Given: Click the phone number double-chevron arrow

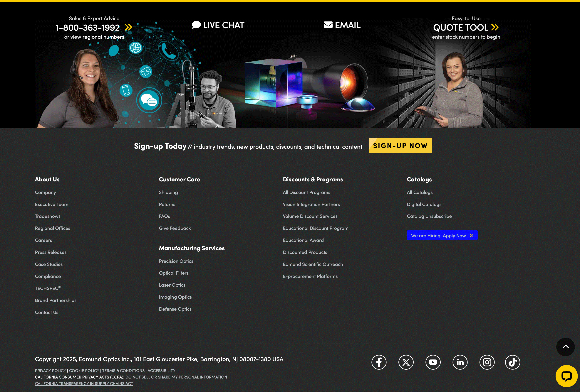Looking at the screenshot, I should point(128,27).
